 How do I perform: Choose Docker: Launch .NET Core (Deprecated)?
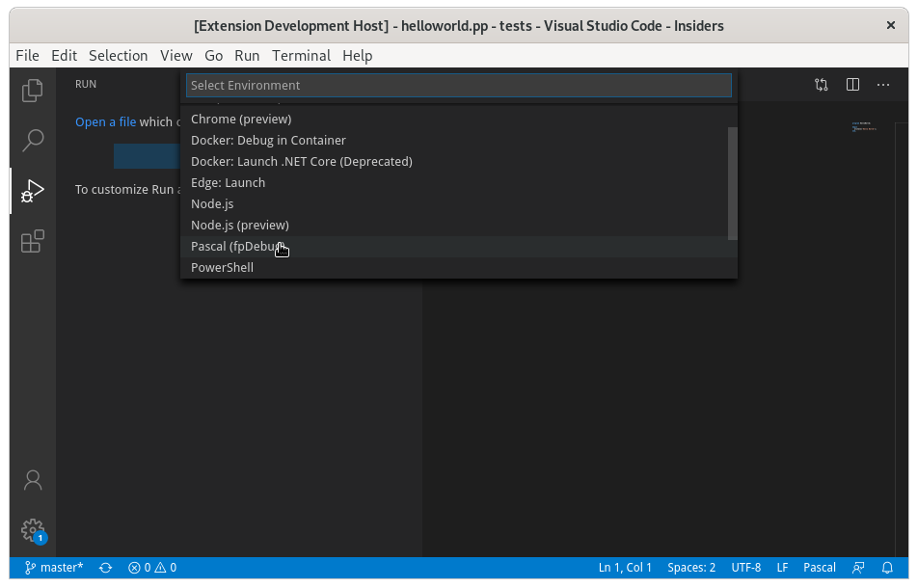459,162
